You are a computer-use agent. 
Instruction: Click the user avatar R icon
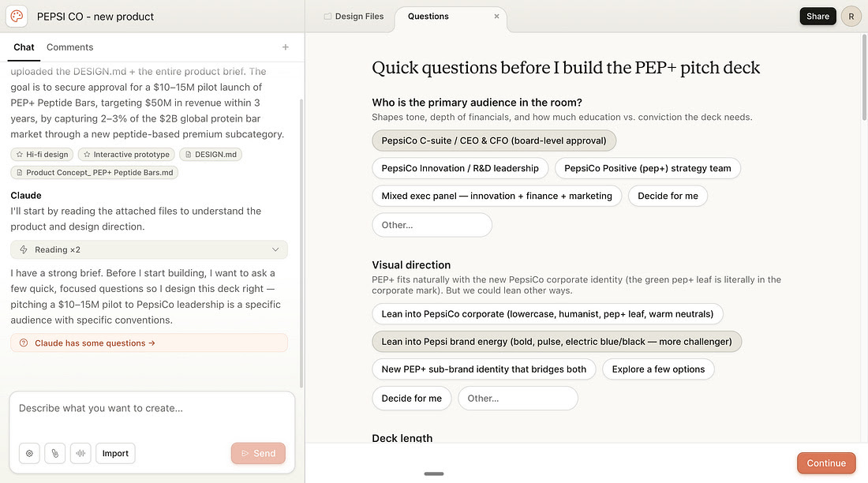[x=851, y=17]
